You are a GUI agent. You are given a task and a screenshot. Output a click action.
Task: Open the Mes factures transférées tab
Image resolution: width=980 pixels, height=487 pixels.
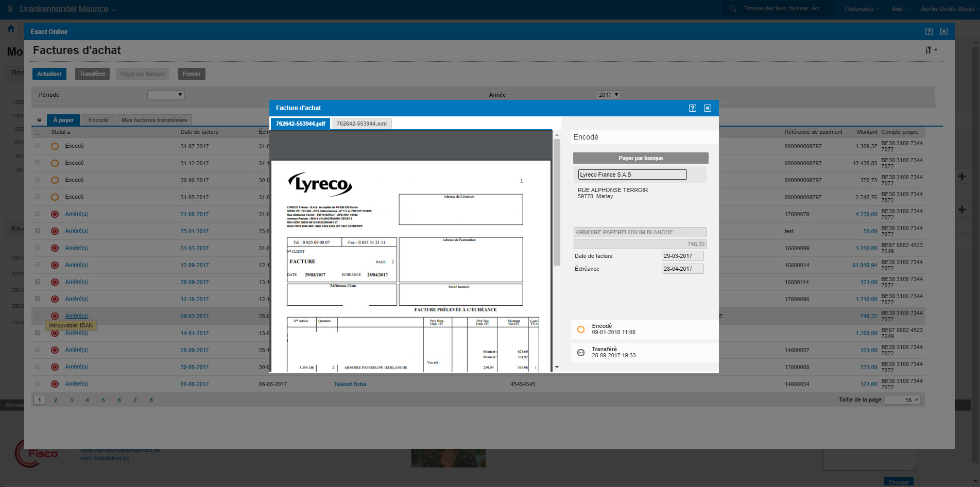tap(154, 120)
